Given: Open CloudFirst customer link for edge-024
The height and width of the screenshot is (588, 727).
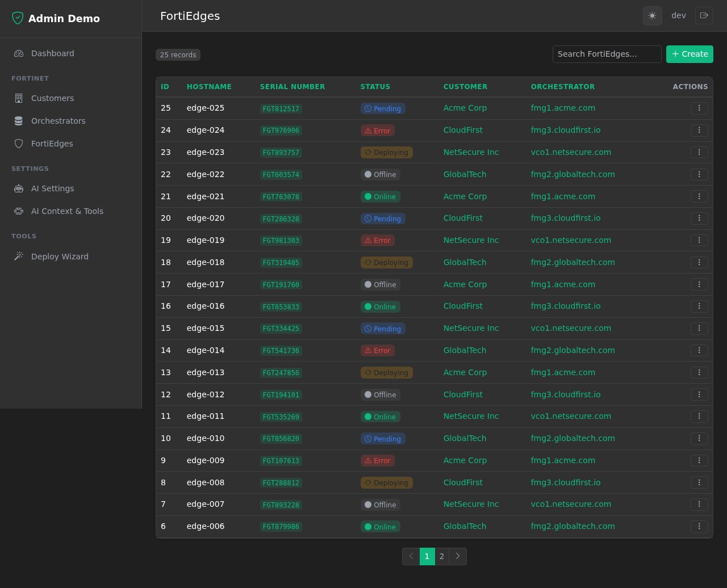Looking at the screenshot, I should click(463, 130).
